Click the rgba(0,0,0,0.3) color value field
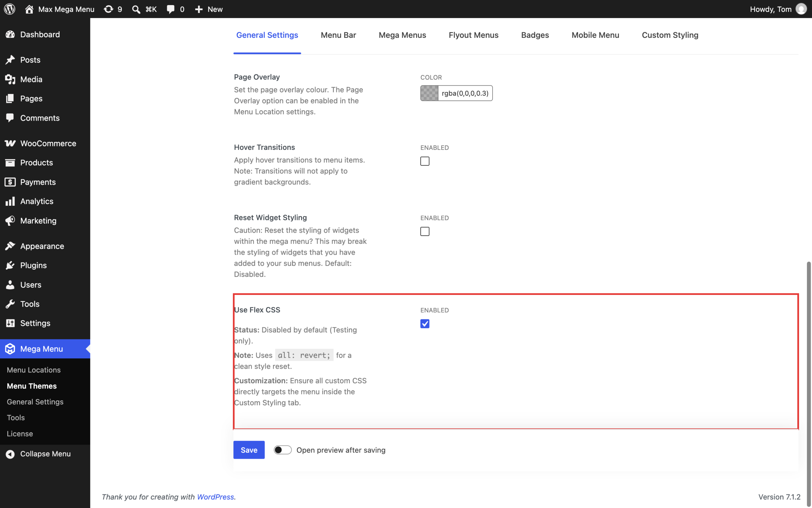The width and height of the screenshot is (812, 508). 465,93
